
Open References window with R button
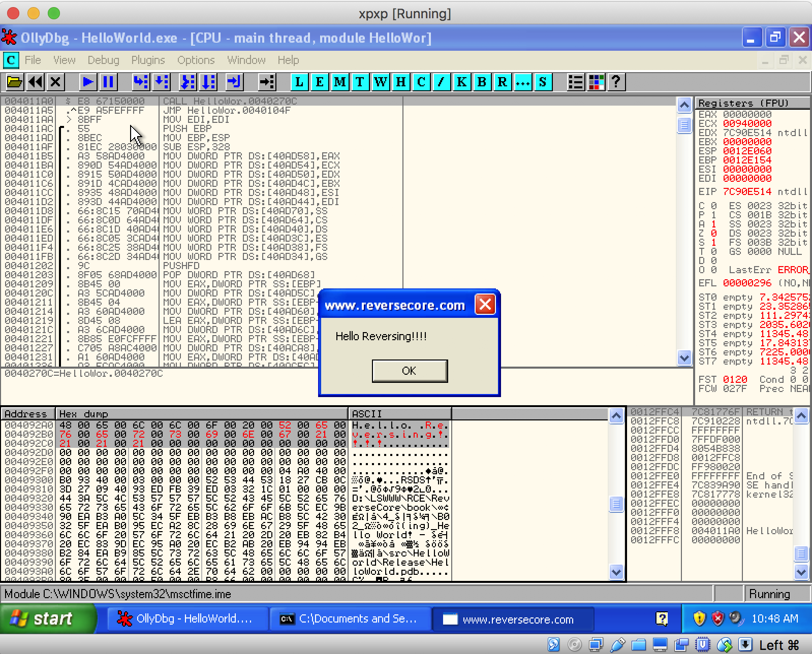click(503, 82)
